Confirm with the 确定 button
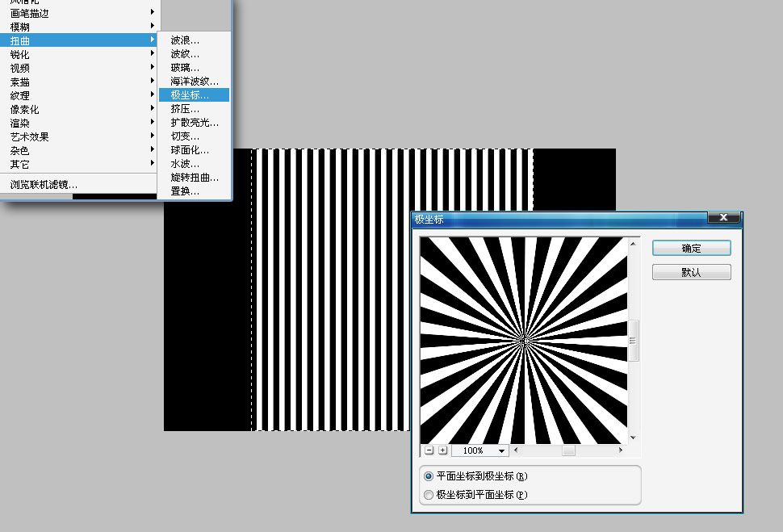Image resolution: width=783 pixels, height=532 pixels. 692,249
